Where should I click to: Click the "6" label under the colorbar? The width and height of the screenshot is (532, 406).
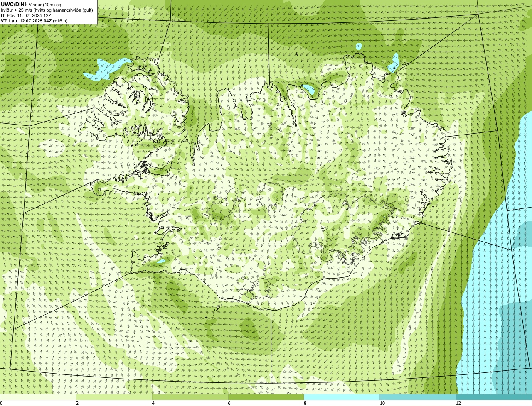[229, 403]
